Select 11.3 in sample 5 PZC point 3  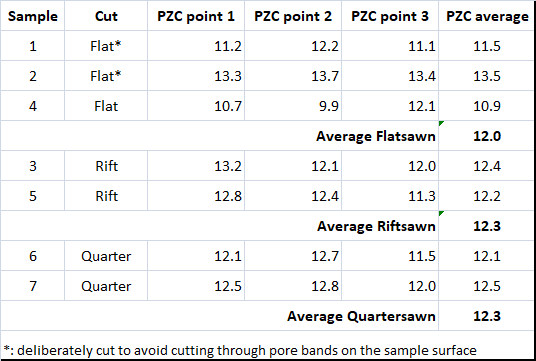[390, 196]
